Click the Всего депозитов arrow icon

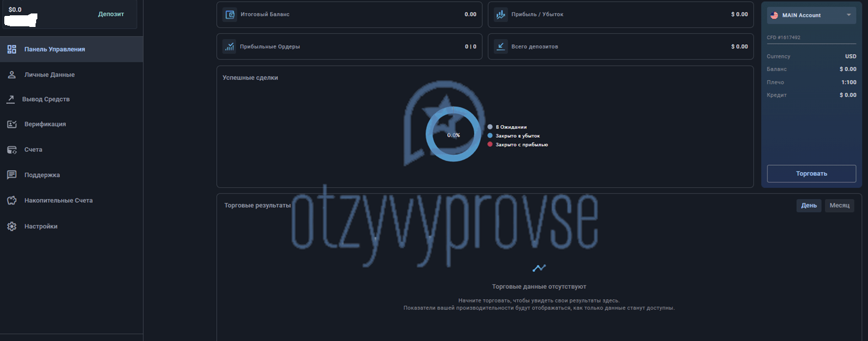point(501,47)
